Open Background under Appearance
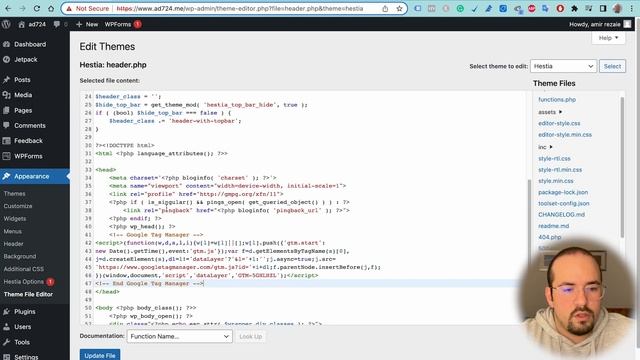 [x=20, y=256]
